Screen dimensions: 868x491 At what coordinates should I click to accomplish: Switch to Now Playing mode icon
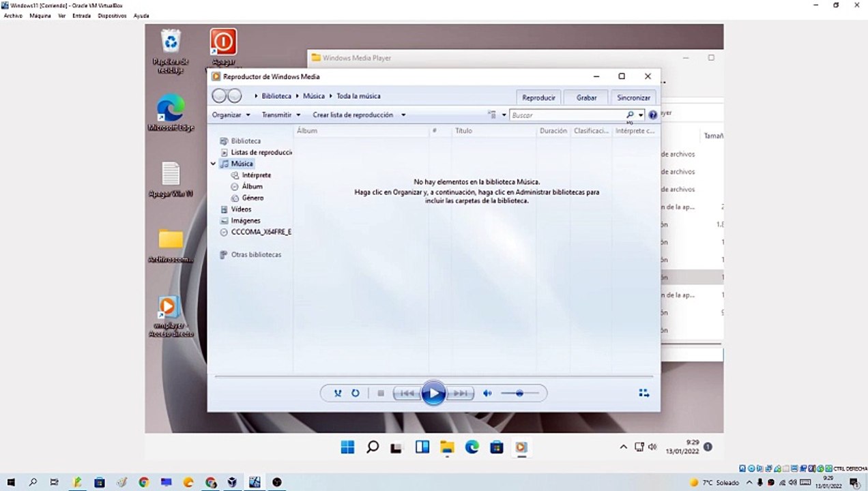[x=643, y=393]
